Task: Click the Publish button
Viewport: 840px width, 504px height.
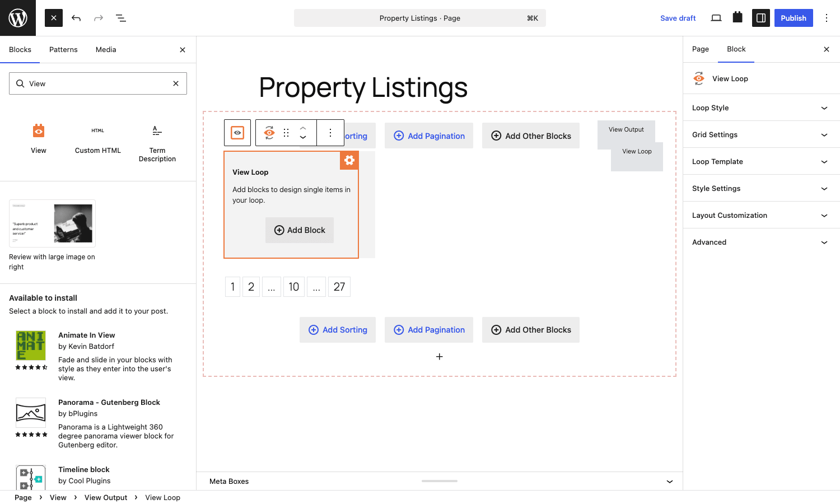Action: pyautogui.click(x=794, y=18)
